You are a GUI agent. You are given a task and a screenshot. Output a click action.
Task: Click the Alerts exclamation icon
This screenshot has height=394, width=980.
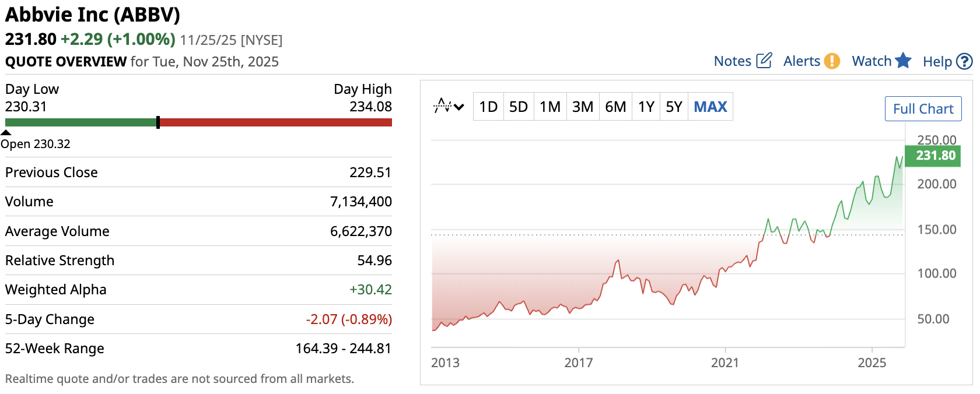point(832,61)
